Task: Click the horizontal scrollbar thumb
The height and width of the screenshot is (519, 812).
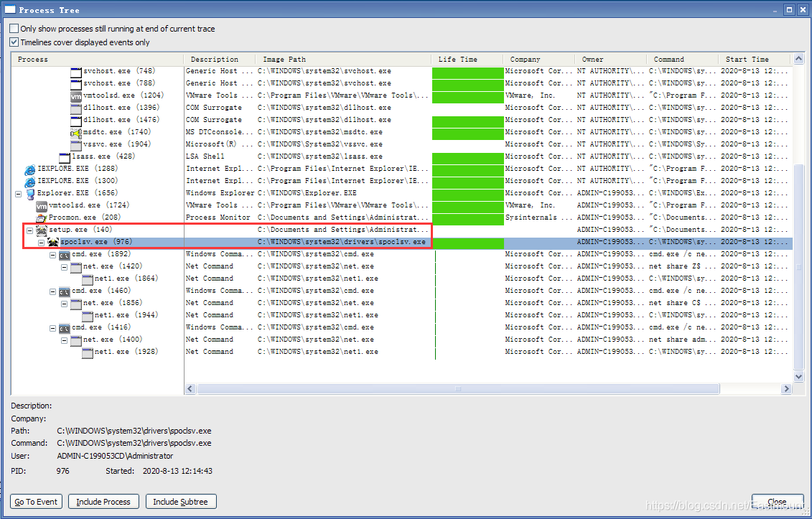Action: 458,388
